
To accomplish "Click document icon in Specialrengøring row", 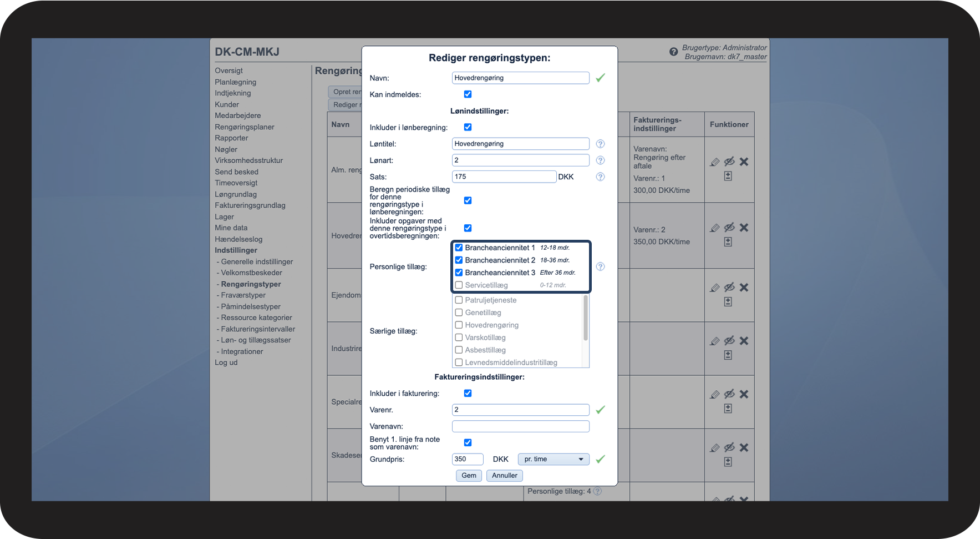I will [728, 409].
